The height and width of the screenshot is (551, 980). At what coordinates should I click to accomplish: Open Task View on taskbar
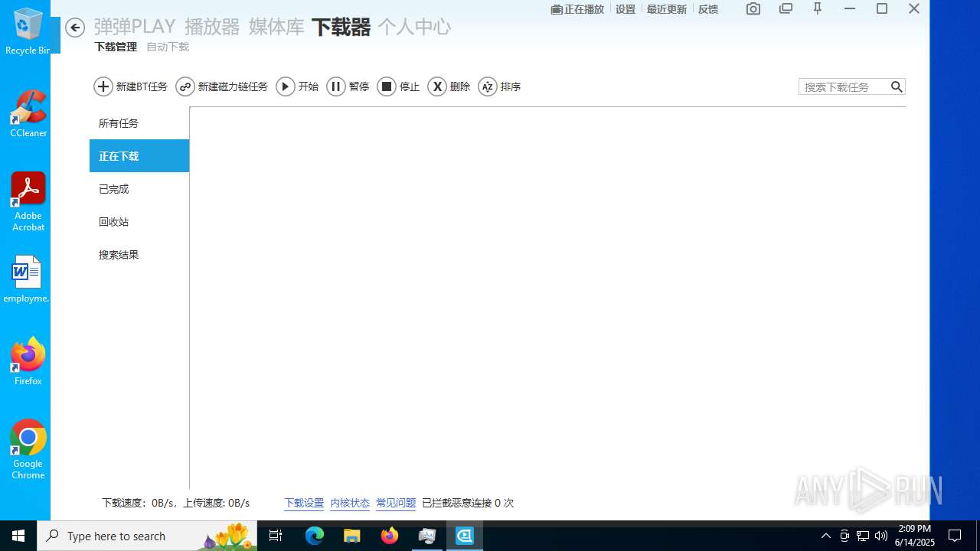(276, 536)
